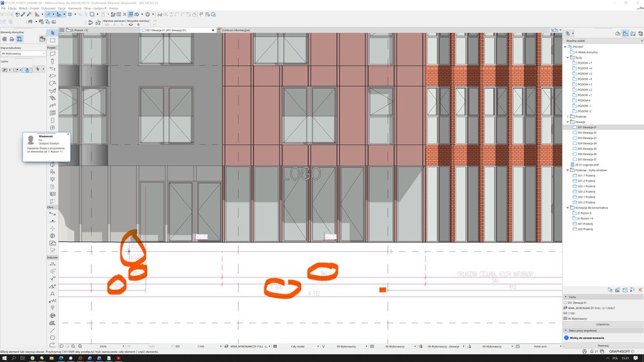Close the Wiadomość message popup
The height and width of the screenshot is (362, 644).
pos(68,134)
